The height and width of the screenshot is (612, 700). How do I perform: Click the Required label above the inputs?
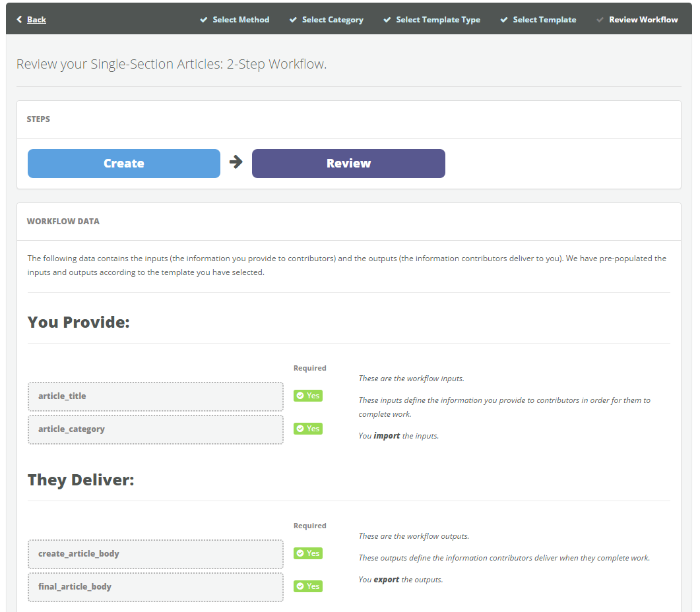(x=310, y=368)
